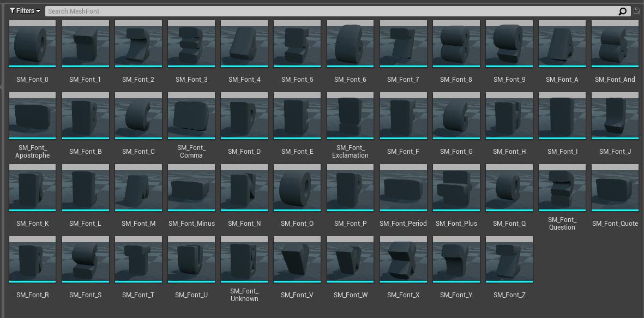Select the SM_Font_J mesh thumbnail
The width and height of the screenshot is (644, 318).
[615, 116]
